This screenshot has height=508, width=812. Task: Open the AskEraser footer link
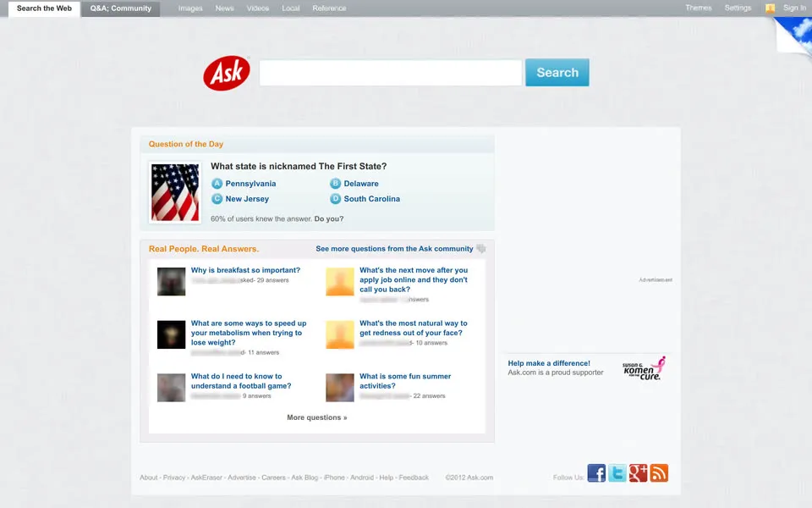(x=206, y=478)
